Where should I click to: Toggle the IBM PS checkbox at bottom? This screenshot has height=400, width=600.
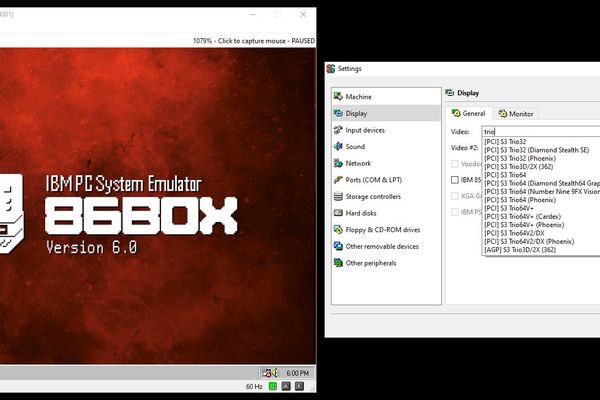pos(455,212)
